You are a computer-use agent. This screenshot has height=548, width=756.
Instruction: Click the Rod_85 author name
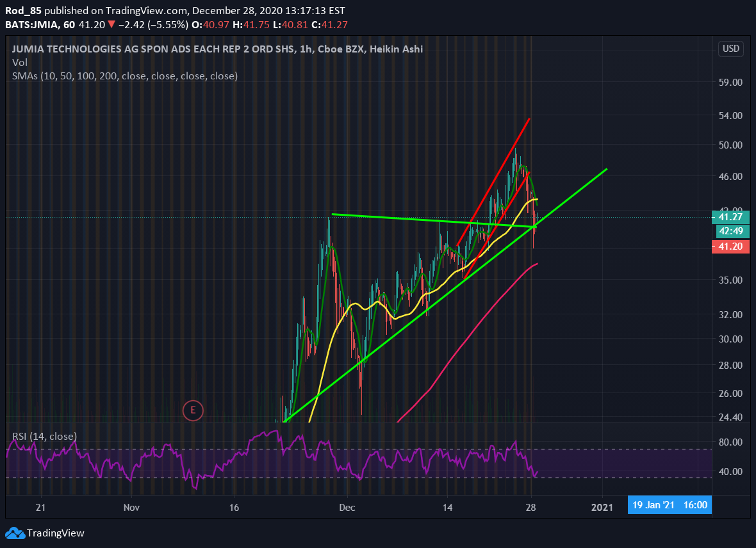pos(23,11)
